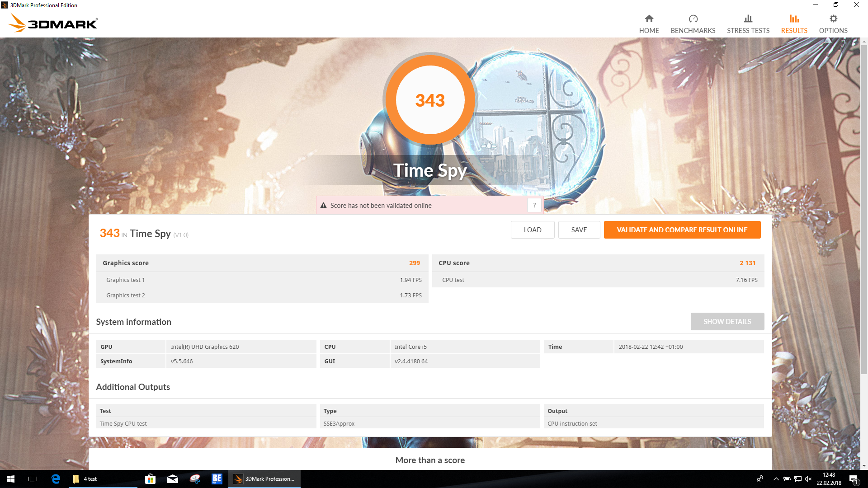Click the question mark help button

click(534, 205)
